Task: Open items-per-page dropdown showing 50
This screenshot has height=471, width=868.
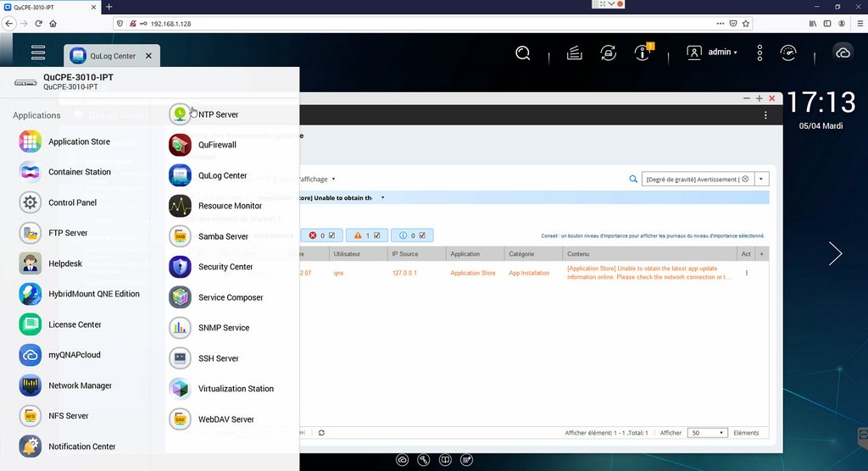Action: [707, 433]
